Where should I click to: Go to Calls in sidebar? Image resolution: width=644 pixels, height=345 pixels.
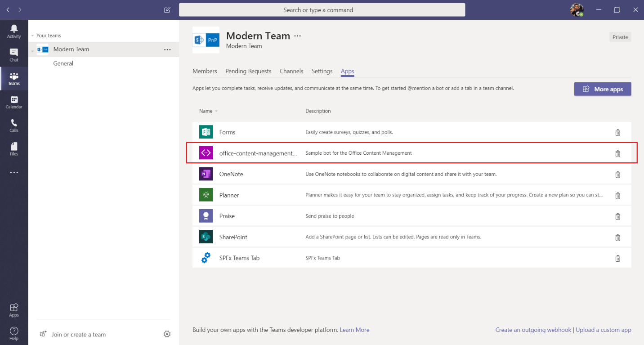tap(14, 125)
